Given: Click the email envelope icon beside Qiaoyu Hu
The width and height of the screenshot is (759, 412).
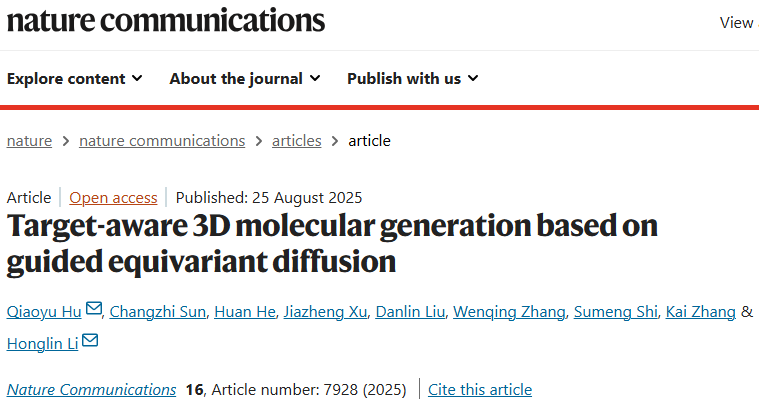Looking at the screenshot, I should click(x=94, y=308).
